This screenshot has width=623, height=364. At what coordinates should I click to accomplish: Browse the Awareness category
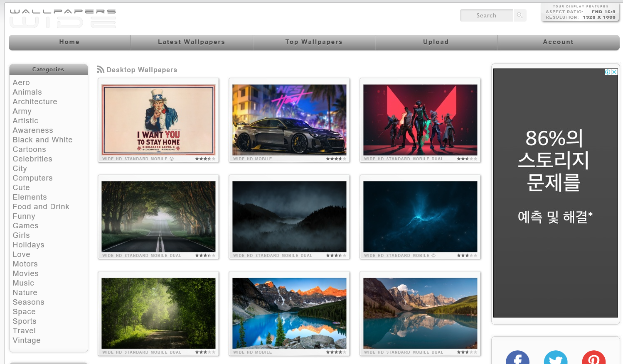tap(33, 130)
